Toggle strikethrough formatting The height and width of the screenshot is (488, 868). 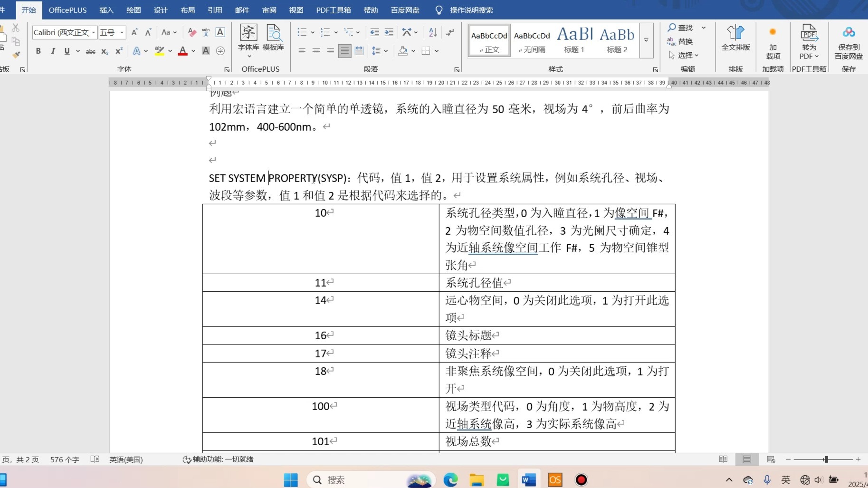click(x=90, y=51)
